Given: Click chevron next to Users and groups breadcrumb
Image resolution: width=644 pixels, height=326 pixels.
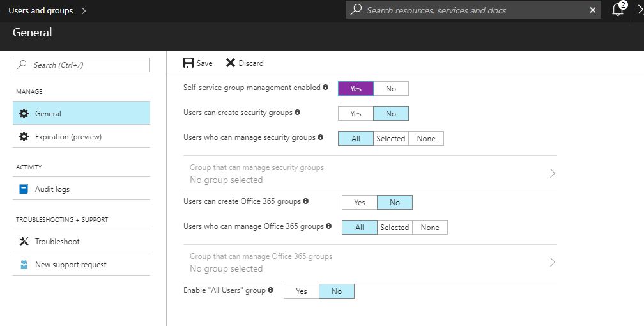Looking at the screenshot, I should pyautogui.click(x=83, y=11).
